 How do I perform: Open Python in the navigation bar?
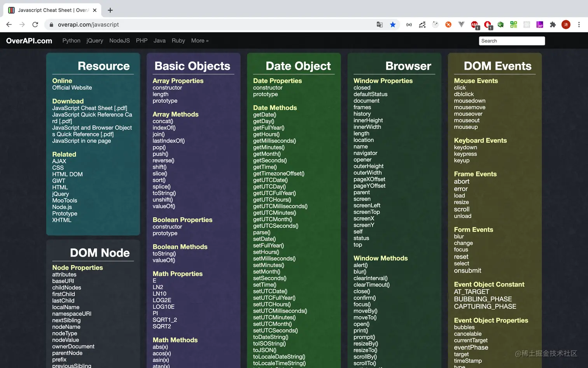72,40
